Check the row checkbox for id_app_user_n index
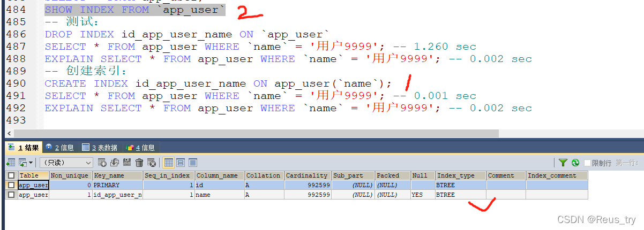This screenshot has height=230, width=644. pyautogui.click(x=11, y=195)
